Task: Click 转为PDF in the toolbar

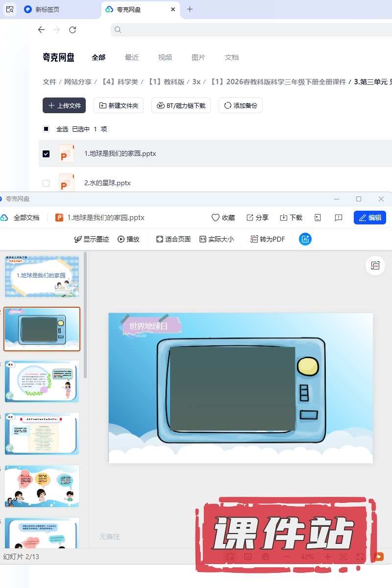Action: 268,239
